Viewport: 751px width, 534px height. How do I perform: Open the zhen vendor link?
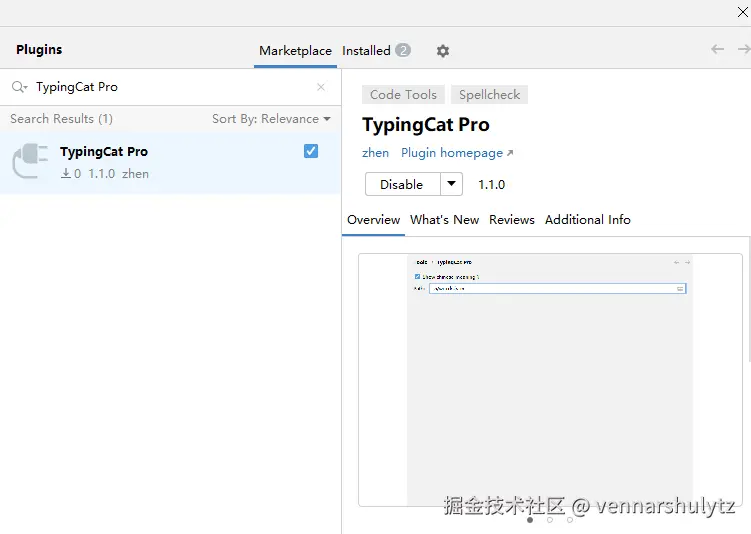pos(376,153)
